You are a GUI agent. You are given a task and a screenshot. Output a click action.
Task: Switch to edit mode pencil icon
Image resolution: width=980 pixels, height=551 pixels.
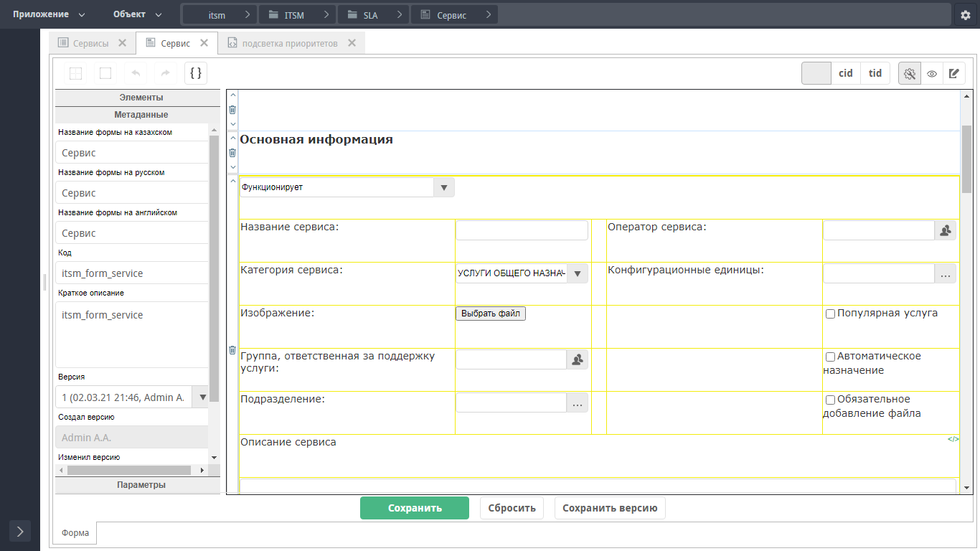[x=953, y=73]
